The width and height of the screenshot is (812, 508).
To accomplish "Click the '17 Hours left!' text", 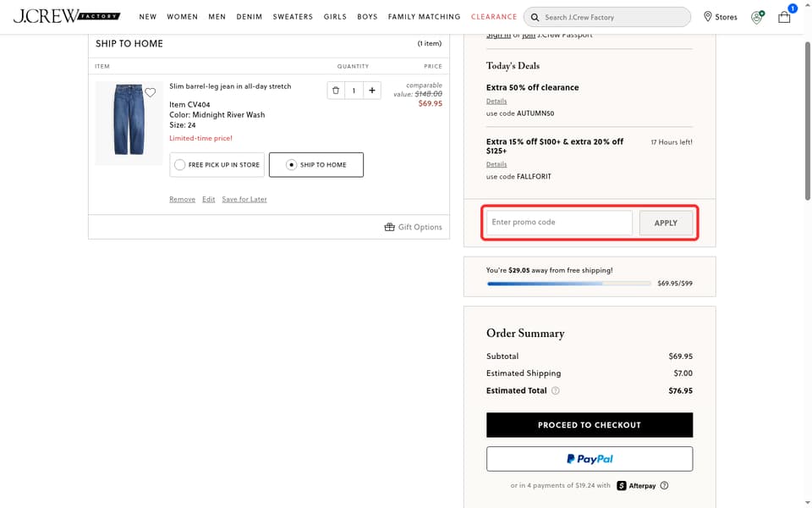I will pos(672,142).
